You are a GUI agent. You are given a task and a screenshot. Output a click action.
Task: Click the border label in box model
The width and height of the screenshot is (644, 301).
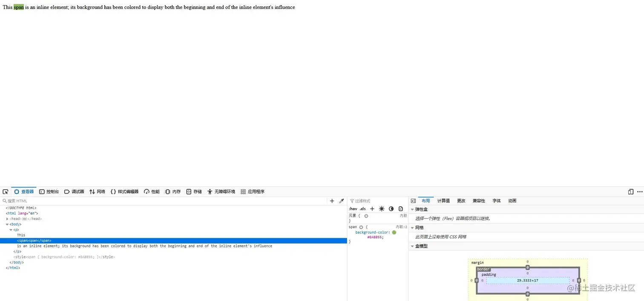point(483,269)
